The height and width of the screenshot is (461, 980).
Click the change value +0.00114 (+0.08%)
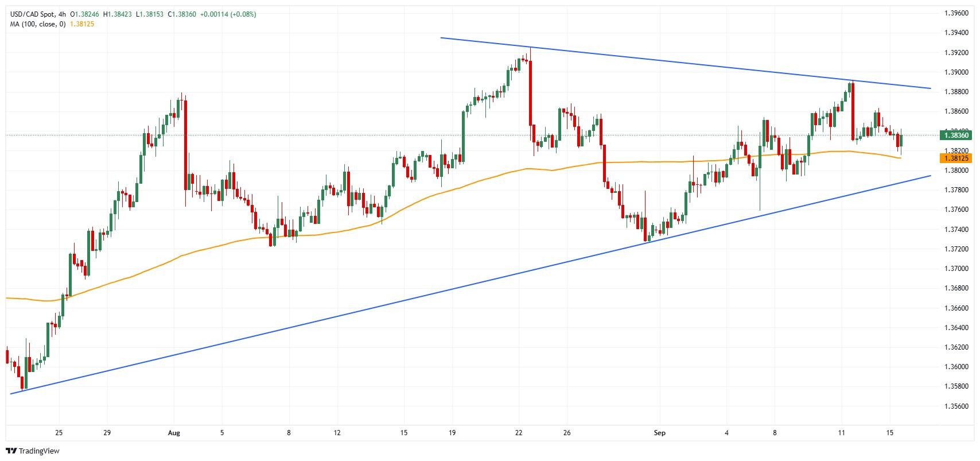click(x=228, y=14)
